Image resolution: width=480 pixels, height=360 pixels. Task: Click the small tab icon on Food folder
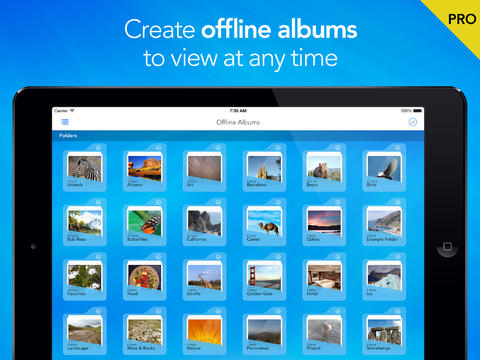(158, 257)
